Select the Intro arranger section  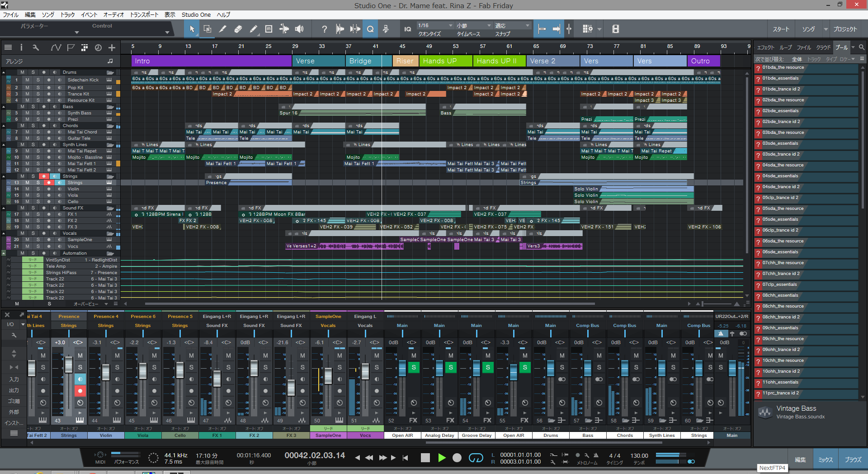pos(212,61)
